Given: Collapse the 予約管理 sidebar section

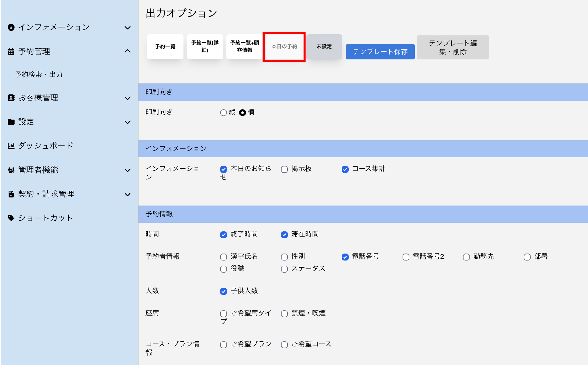Looking at the screenshot, I should (127, 51).
